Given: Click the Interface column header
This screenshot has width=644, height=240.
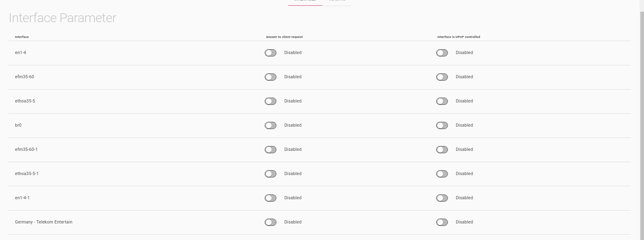Looking at the screenshot, I should pyautogui.click(x=22, y=37).
